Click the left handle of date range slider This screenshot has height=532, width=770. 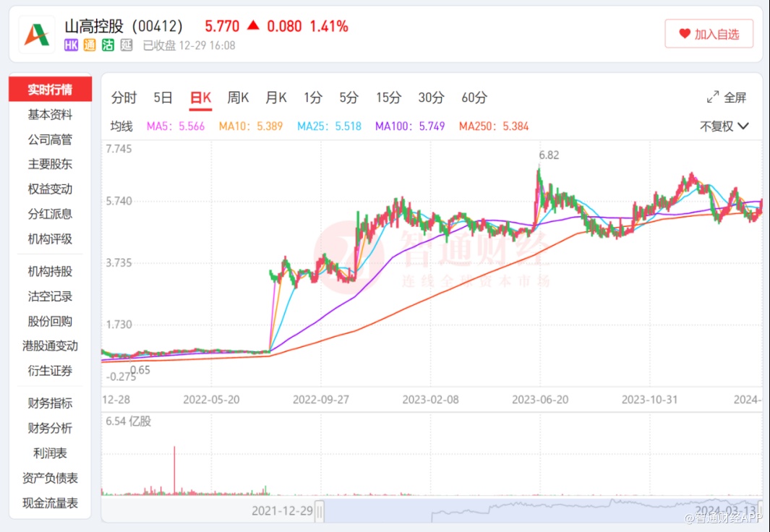coord(320,512)
